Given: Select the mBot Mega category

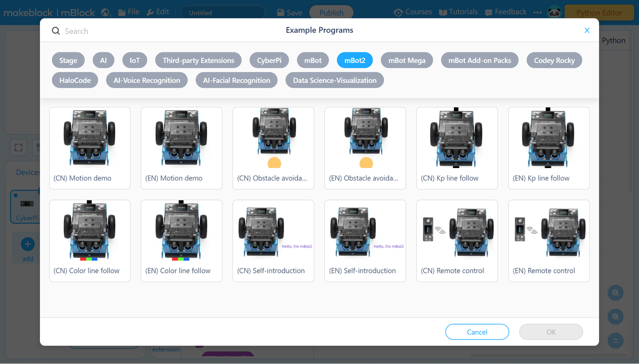Looking at the screenshot, I should (x=407, y=60).
